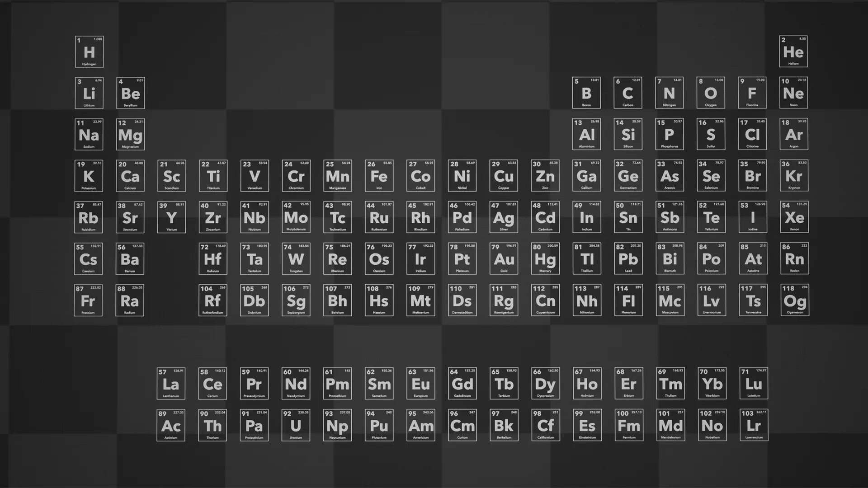Click the Iron (Fe) element tile

tap(379, 176)
